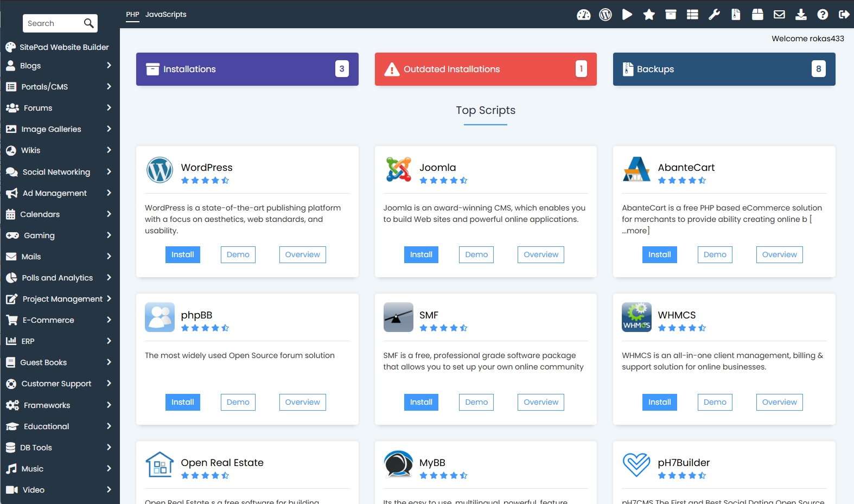The height and width of the screenshot is (504, 854).
Task: Expand the Blogs category chevron
Action: [109, 65]
